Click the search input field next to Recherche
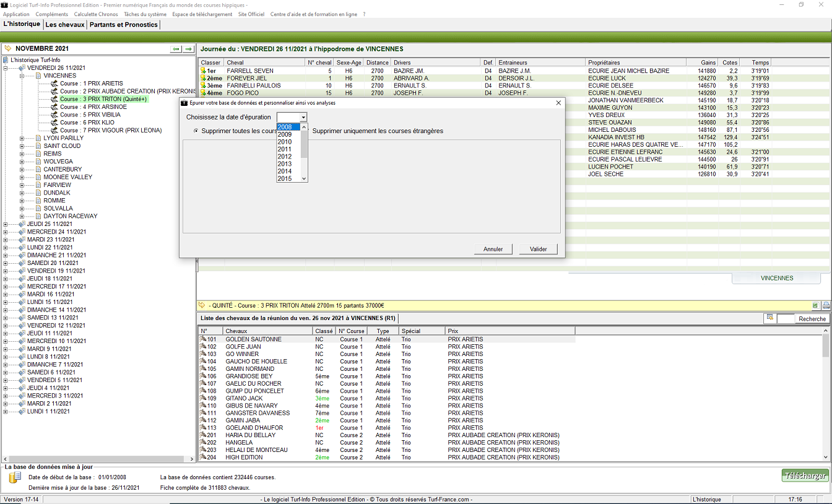 pyautogui.click(x=786, y=318)
